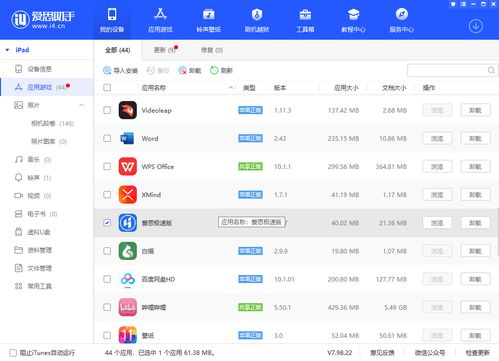Image resolution: width=499 pixels, height=361 pixels.
Task: Switch to the 修复 (0) tab
Action: [212, 50]
